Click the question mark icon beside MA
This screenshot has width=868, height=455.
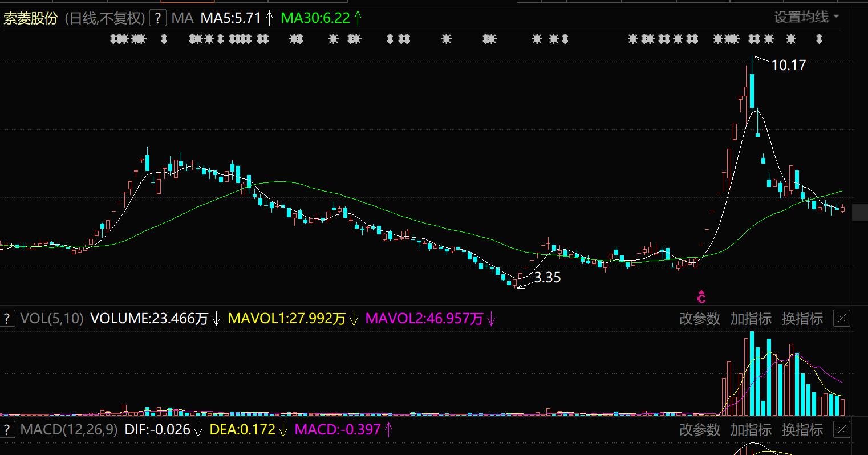(x=157, y=18)
